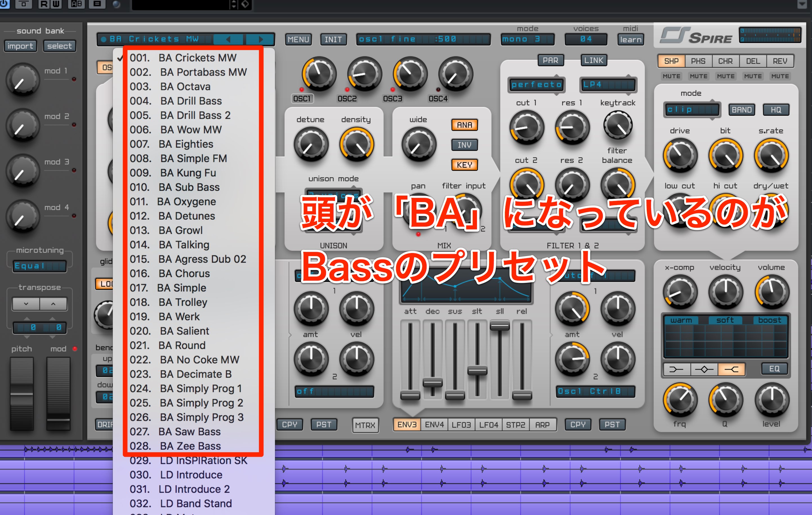812x515 pixels.
Task: Click the sound bank import button
Action: click(x=20, y=46)
